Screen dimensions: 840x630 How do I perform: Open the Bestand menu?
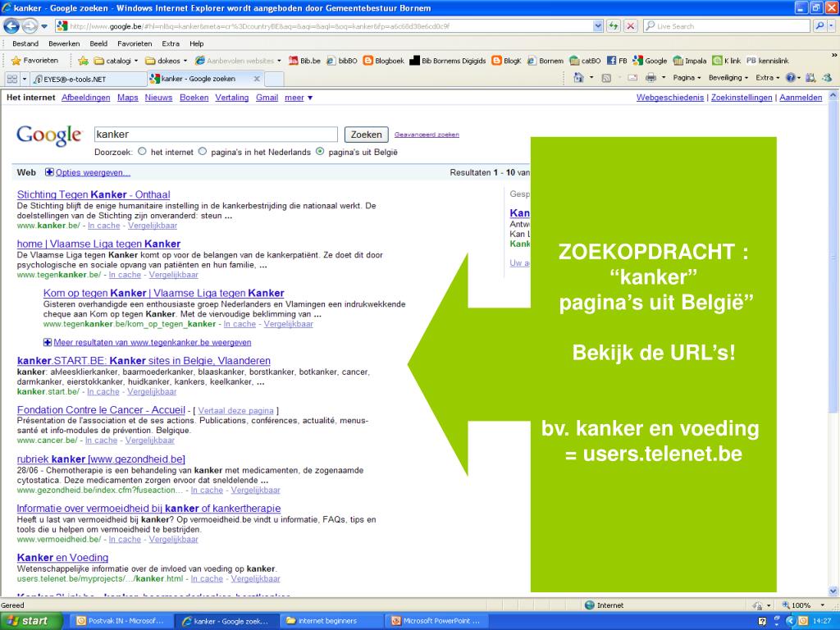[x=25, y=43]
